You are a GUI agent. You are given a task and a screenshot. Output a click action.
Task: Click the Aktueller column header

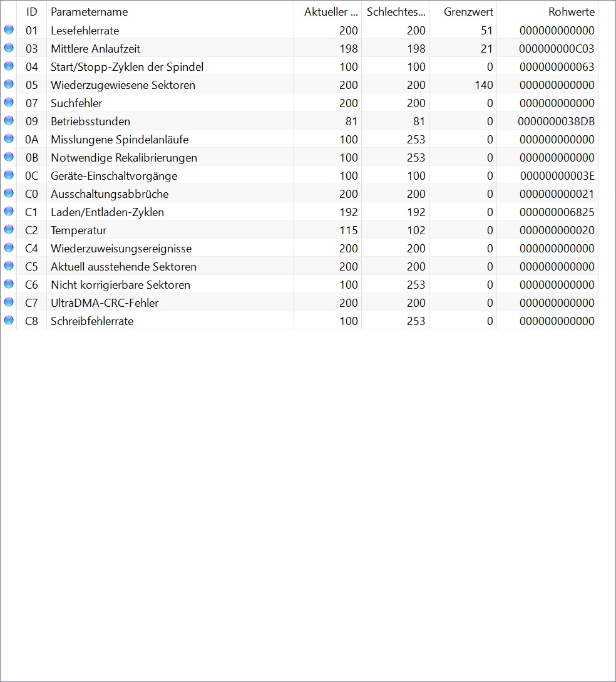tap(328, 12)
